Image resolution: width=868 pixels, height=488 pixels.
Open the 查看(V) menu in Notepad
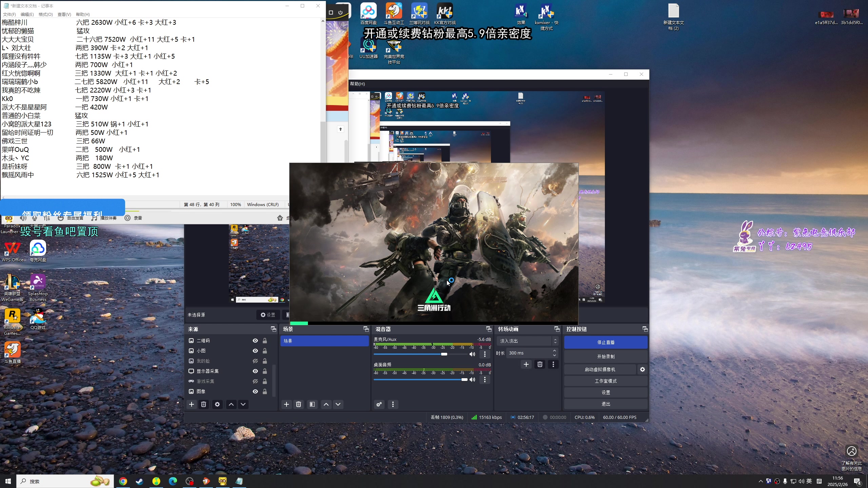pyautogui.click(x=64, y=14)
